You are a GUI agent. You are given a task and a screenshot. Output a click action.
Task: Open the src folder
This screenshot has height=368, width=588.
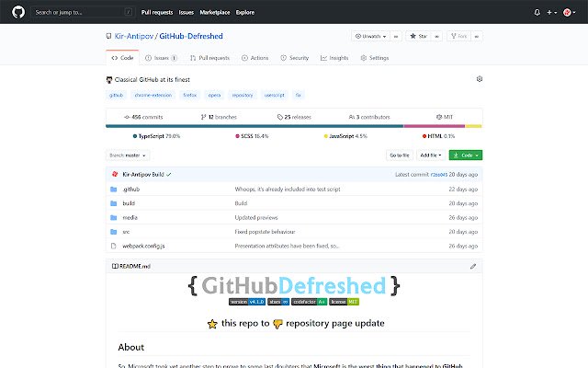click(126, 232)
